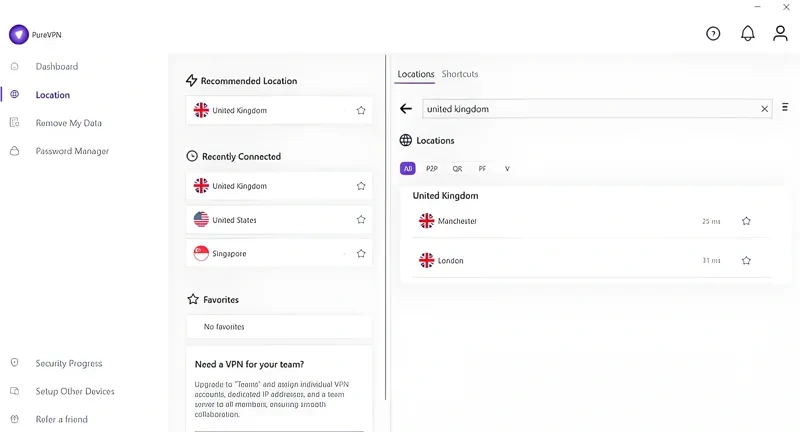The image size is (800, 432).
Task: Click the Location globe sidebar icon
Action: point(14,94)
